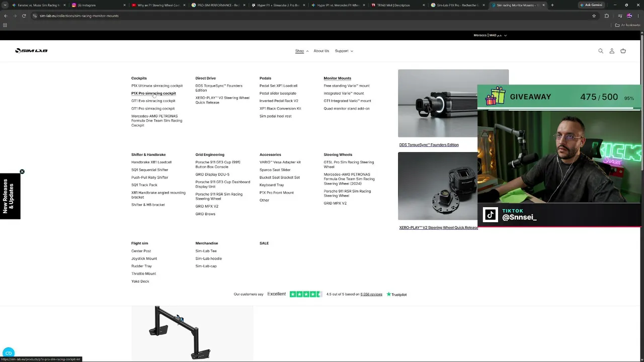644x362 pixels.
Task: Reload the current page
Action: pos(24,16)
